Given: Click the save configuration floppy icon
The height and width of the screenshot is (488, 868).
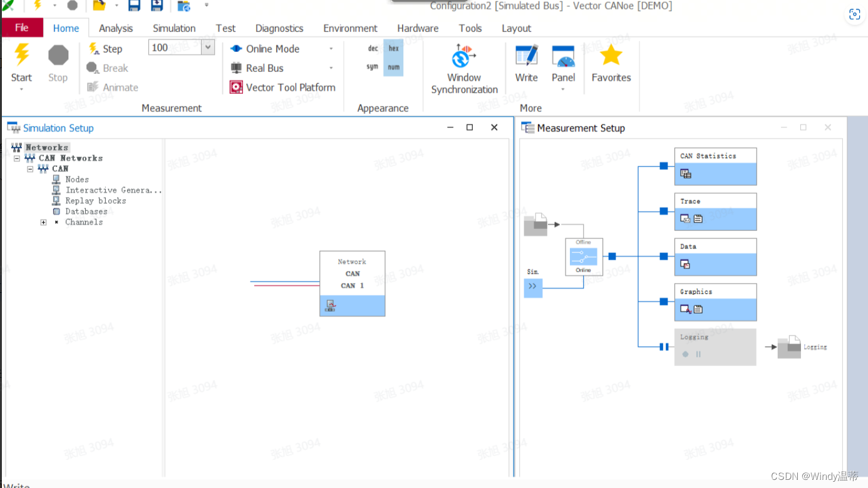Looking at the screenshot, I should pyautogui.click(x=134, y=6).
